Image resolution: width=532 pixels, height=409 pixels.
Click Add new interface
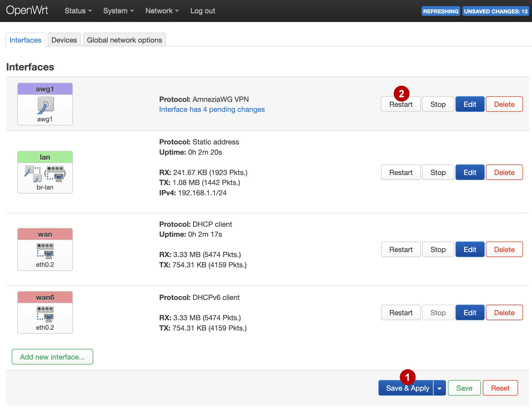click(x=52, y=357)
